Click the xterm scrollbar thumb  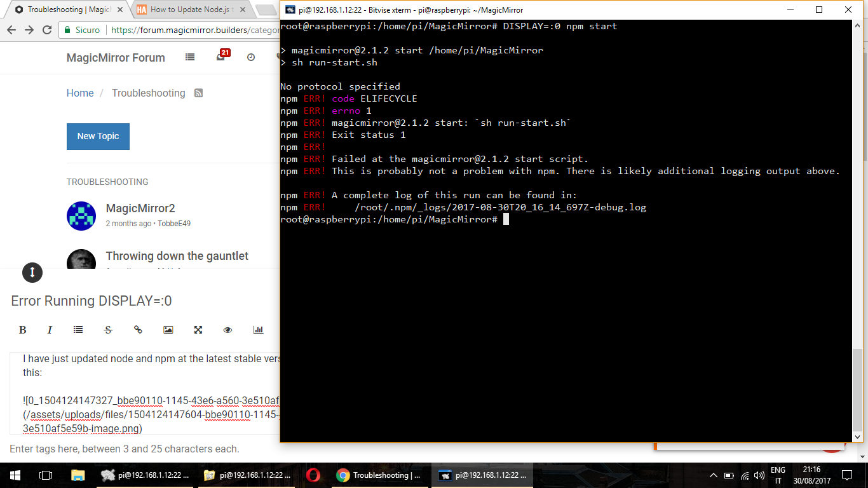(x=858, y=390)
